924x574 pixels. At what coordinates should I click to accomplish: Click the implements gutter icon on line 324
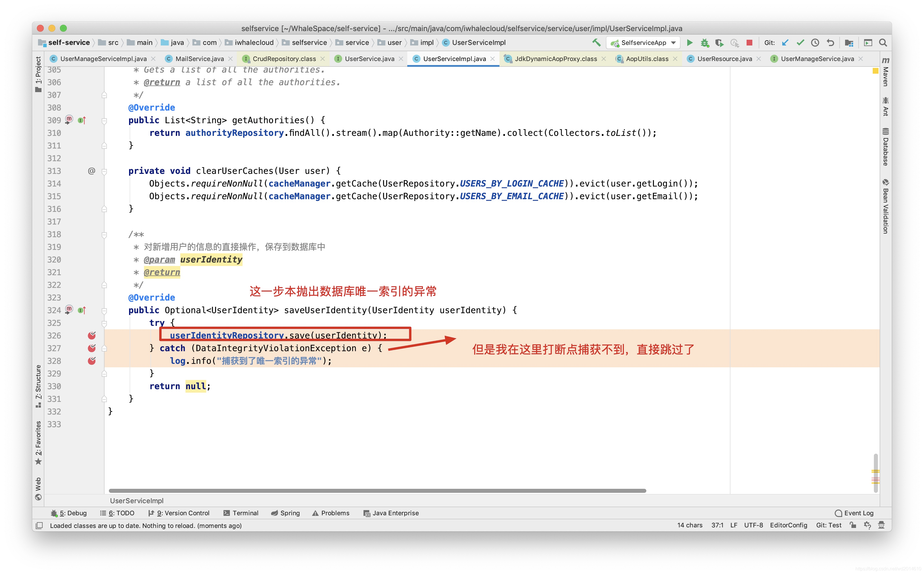tap(82, 310)
